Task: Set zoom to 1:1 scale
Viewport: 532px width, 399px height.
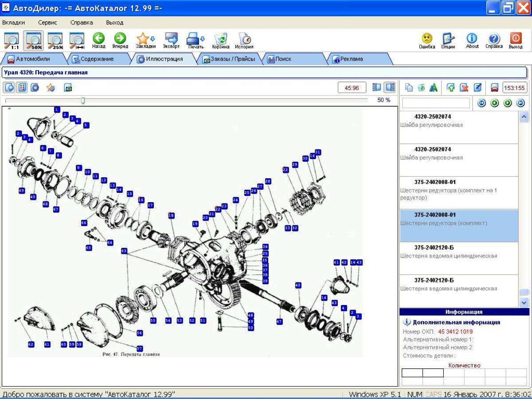Action: [x=12, y=40]
